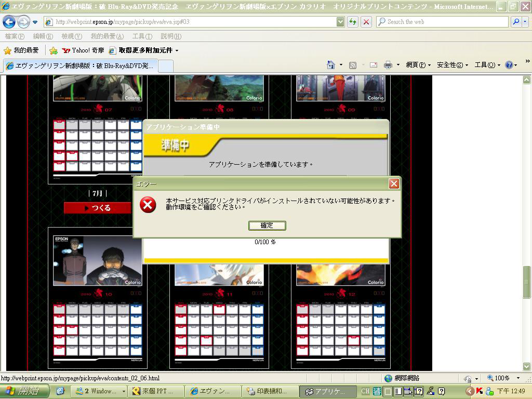The width and height of the screenshot is (532, 399).
Task: Click the red error X icon
Action: tap(148, 205)
